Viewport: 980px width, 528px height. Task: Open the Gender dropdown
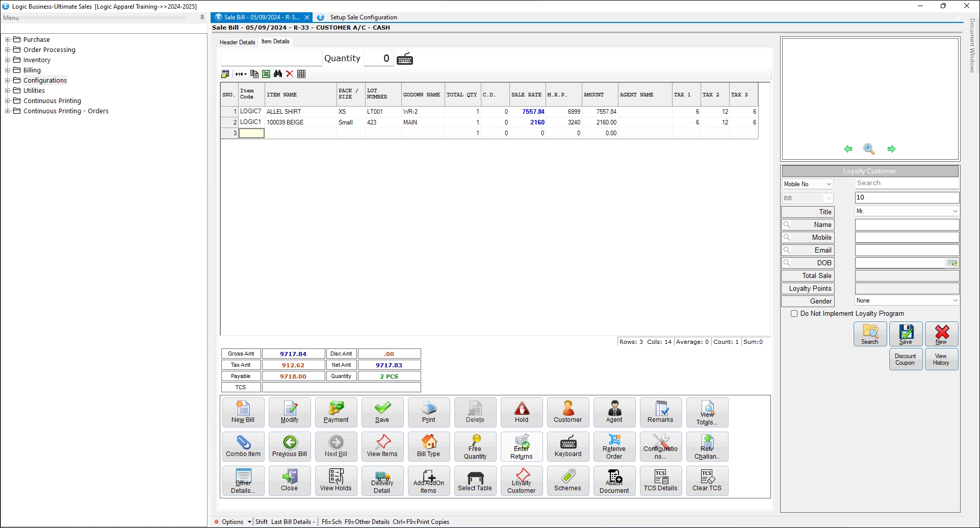tap(955, 301)
